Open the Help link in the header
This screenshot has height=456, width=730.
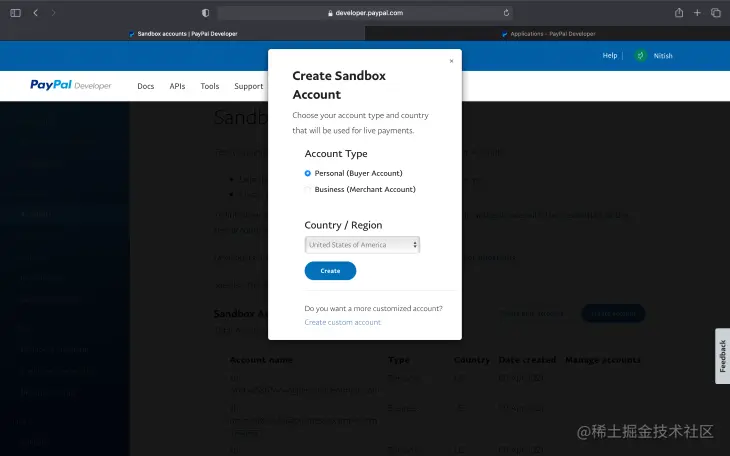click(x=609, y=55)
